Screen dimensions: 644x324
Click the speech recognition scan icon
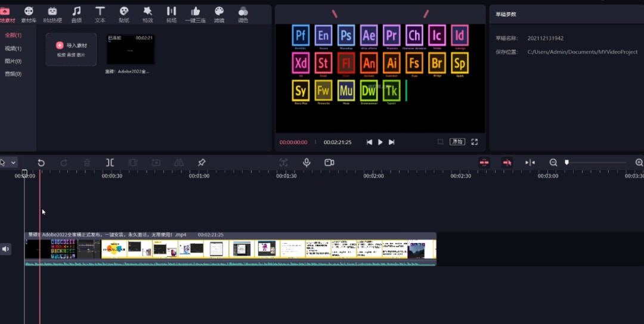click(x=283, y=163)
